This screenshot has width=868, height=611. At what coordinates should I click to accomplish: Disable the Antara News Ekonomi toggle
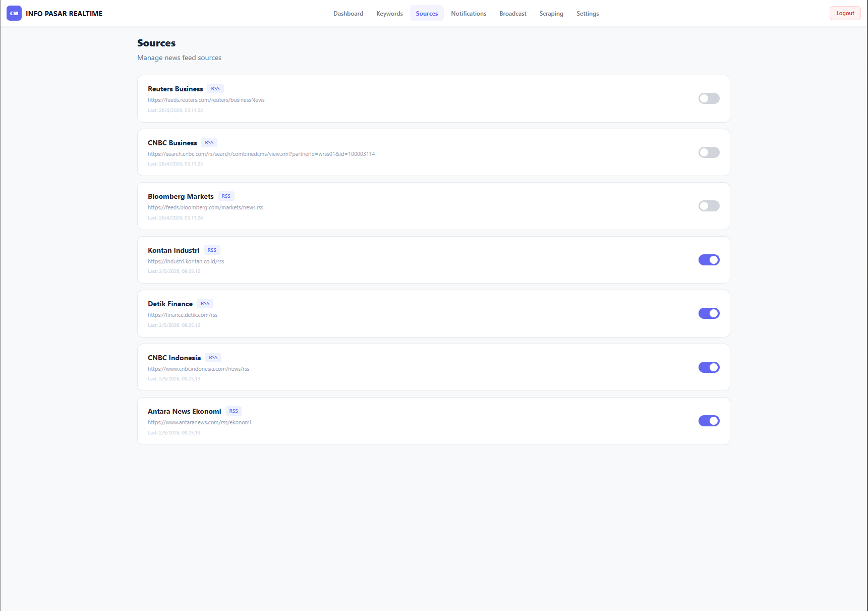[x=709, y=421]
